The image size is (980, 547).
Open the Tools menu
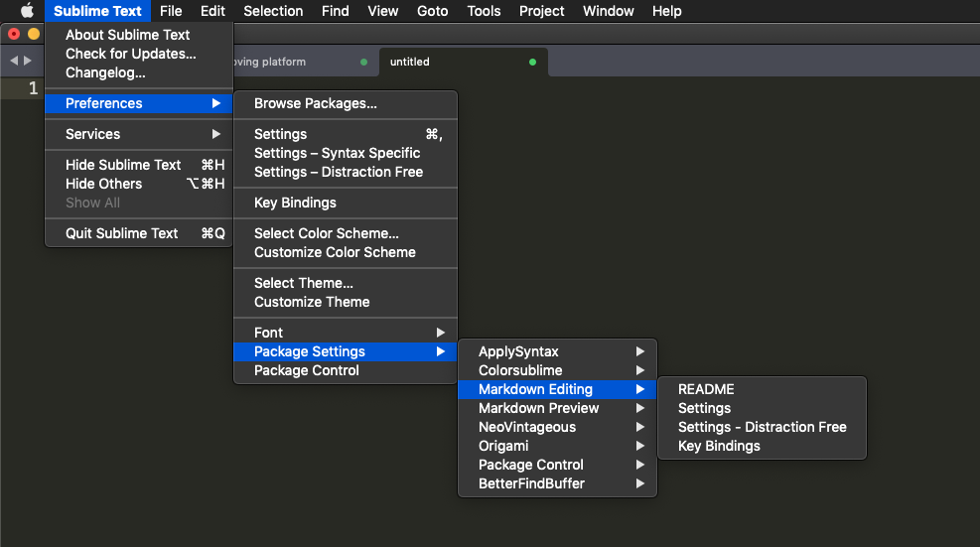(x=484, y=11)
